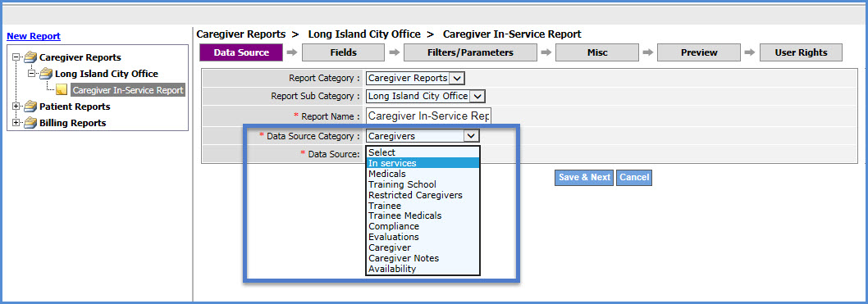Click the Caregiver In-Service Report item icon
The image size is (868, 304).
[62, 90]
